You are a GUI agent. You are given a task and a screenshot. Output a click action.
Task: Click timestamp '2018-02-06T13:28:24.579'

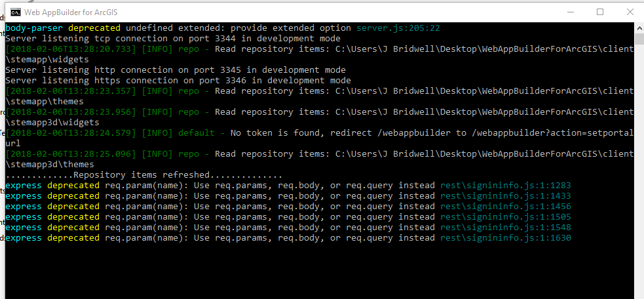coord(71,133)
